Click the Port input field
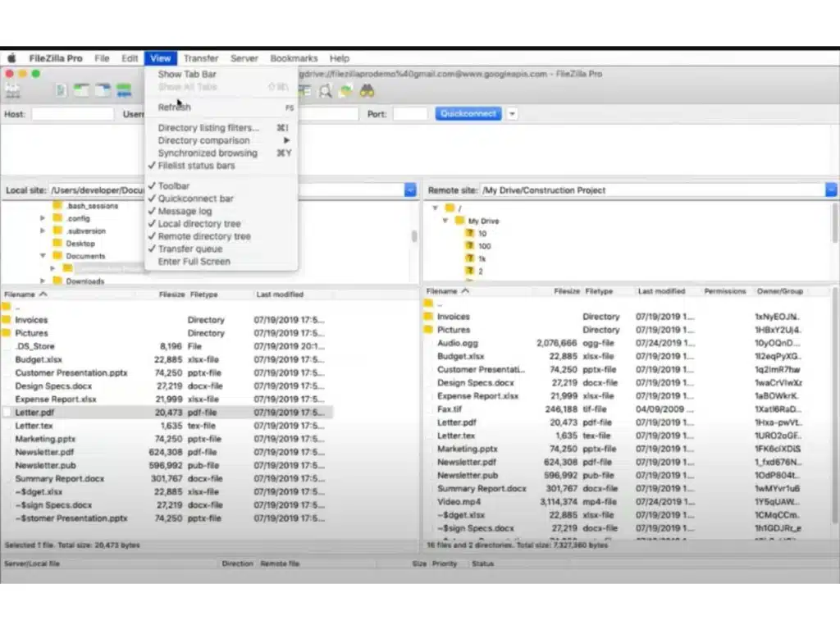This screenshot has width=840, height=630. (410, 114)
